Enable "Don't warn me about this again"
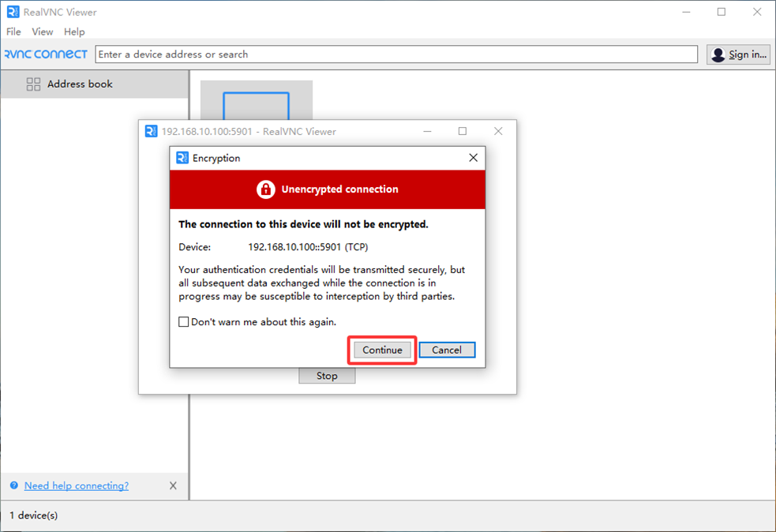Image resolution: width=776 pixels, height=532 pixels. pos(184,322)
